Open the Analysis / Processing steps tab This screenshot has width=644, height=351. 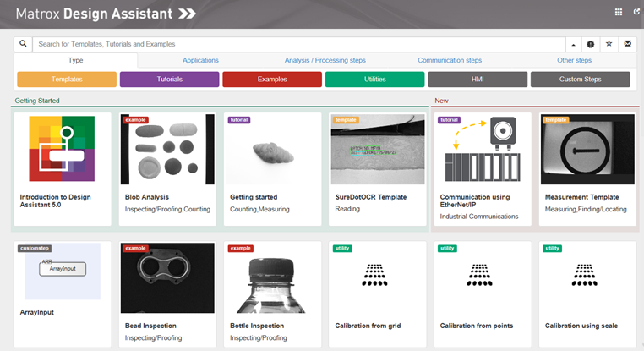[x=325, y=60]
